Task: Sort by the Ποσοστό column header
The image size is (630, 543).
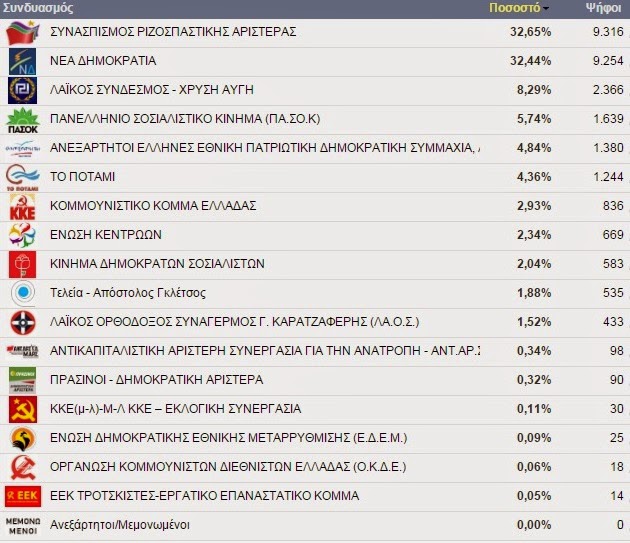Action: (514, 7)
